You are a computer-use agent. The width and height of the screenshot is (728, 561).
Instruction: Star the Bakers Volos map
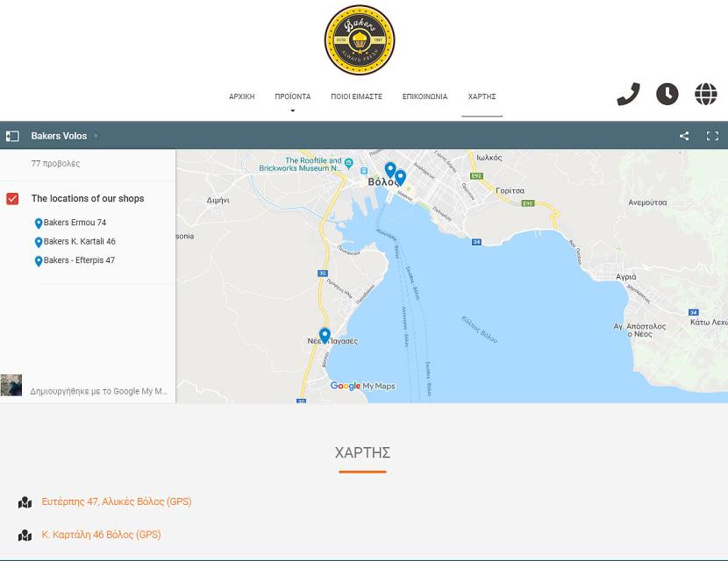(96, 136)
